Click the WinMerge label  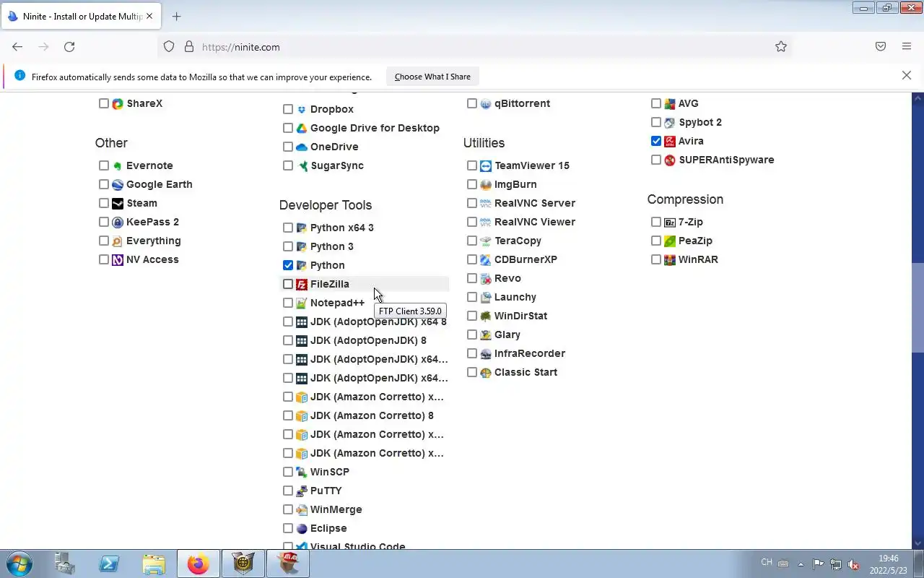point(336,509)
